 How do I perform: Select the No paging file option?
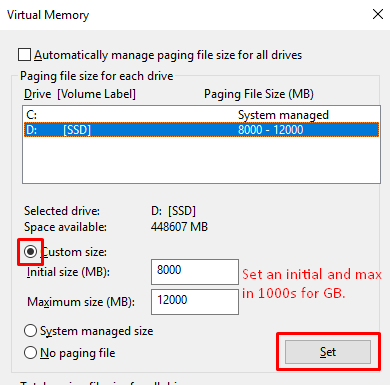30,353
